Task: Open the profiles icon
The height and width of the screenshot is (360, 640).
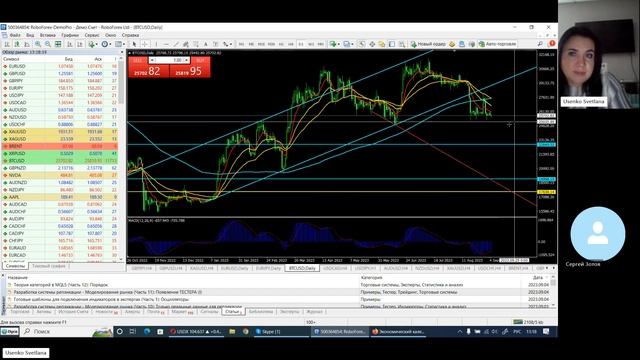Action: tap(347, 44)
